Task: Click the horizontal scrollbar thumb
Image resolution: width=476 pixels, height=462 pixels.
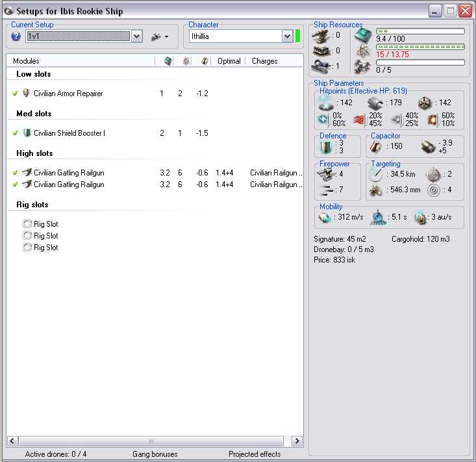Action: click(151, 441)
